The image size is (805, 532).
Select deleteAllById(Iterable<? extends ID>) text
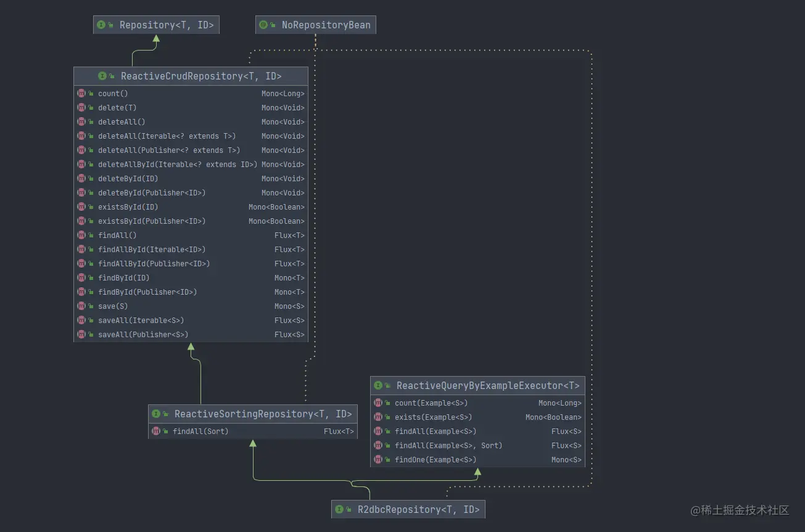(x=178, y=165)
